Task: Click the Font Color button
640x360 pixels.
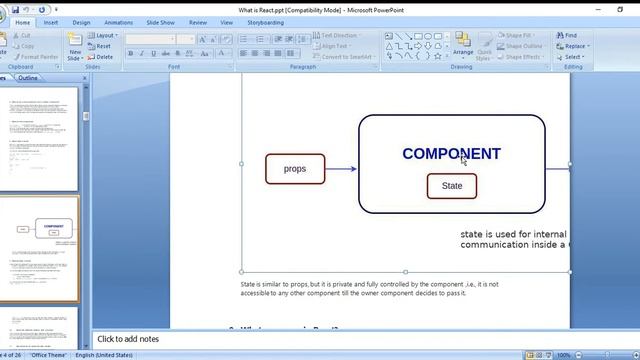Action: coord(222,53)
